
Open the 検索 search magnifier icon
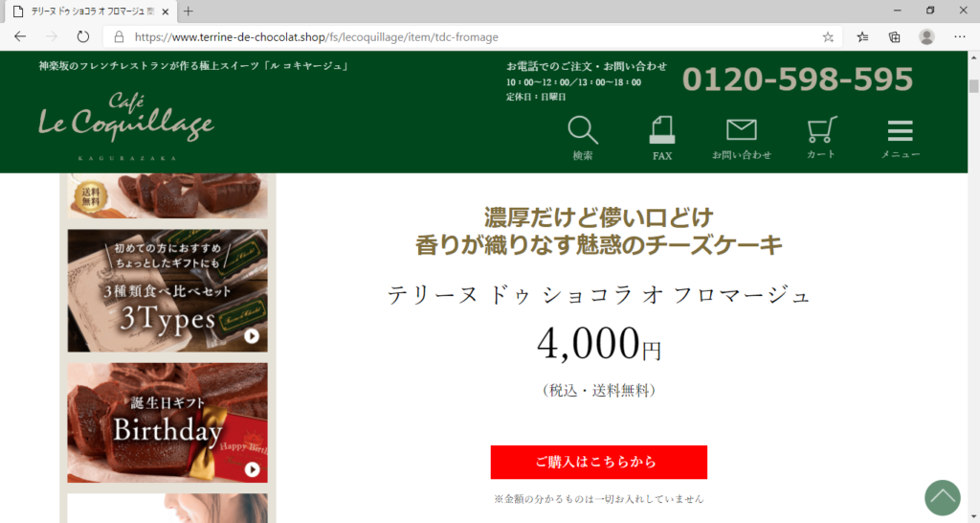pyautogui.click(x=583, y=138)
